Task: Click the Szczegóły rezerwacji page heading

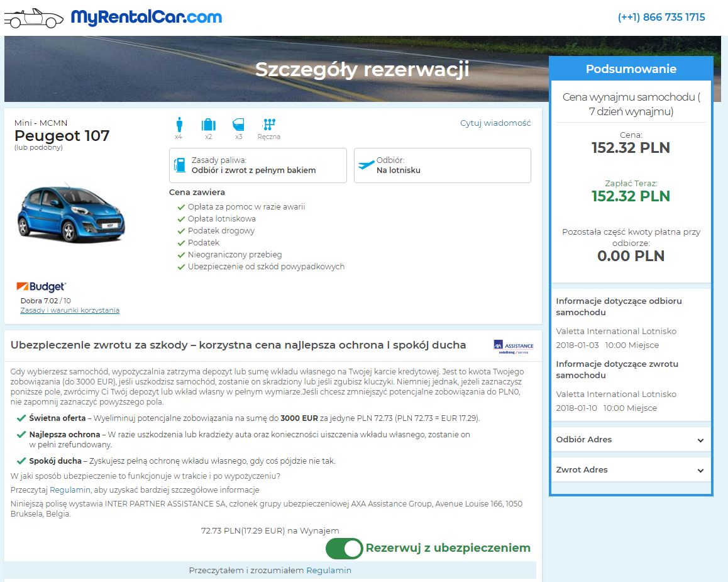Action: 362,69
